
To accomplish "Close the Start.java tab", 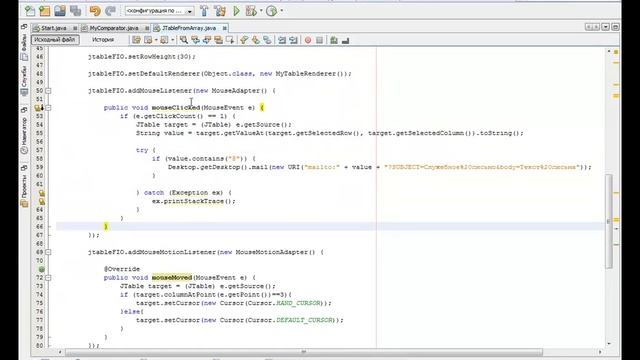I will (x=75, y=28).
